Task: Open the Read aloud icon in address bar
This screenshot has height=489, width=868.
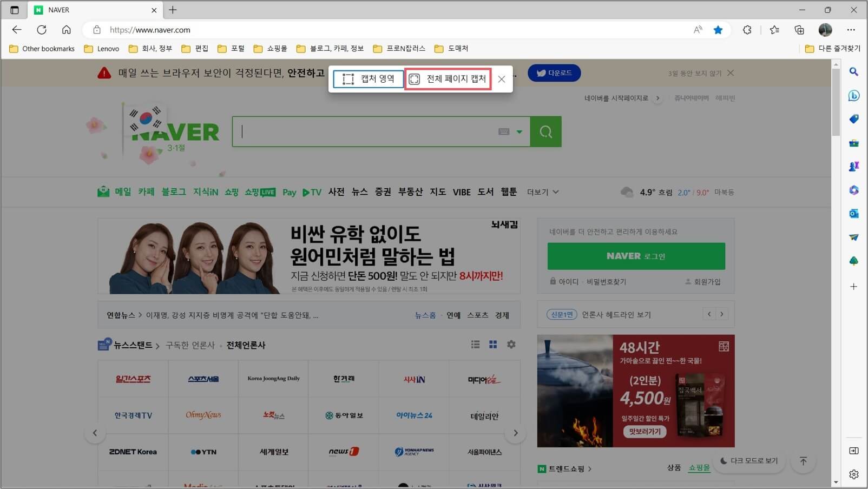Action: tap(698, 30)
